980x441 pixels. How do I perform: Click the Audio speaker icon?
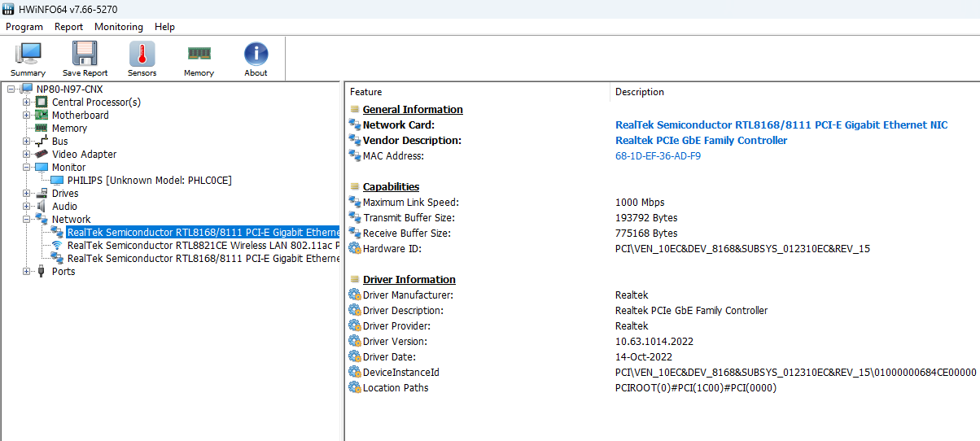click(41, 206)
